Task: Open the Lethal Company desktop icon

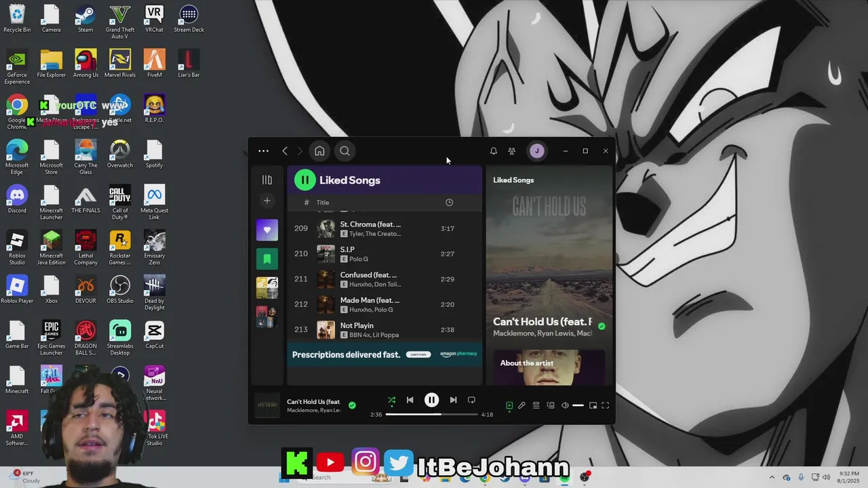Action: (85, 247)
